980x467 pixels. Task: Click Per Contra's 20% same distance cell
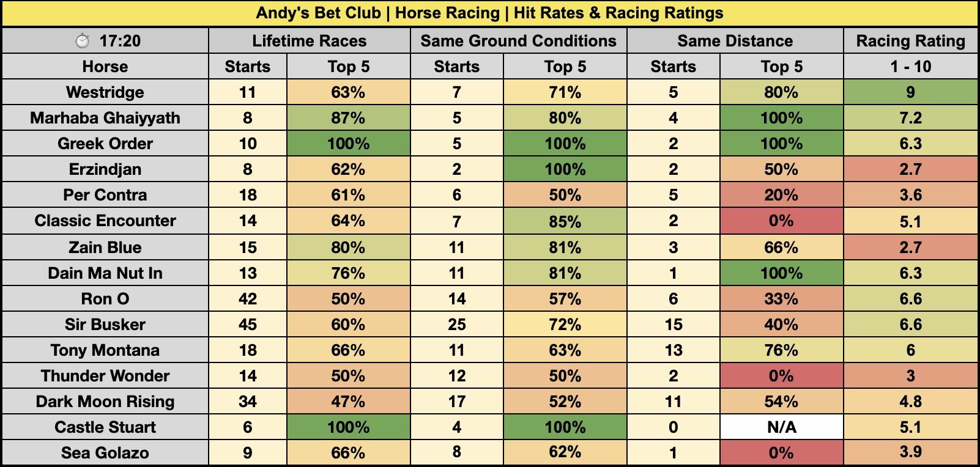pos(781,195)
